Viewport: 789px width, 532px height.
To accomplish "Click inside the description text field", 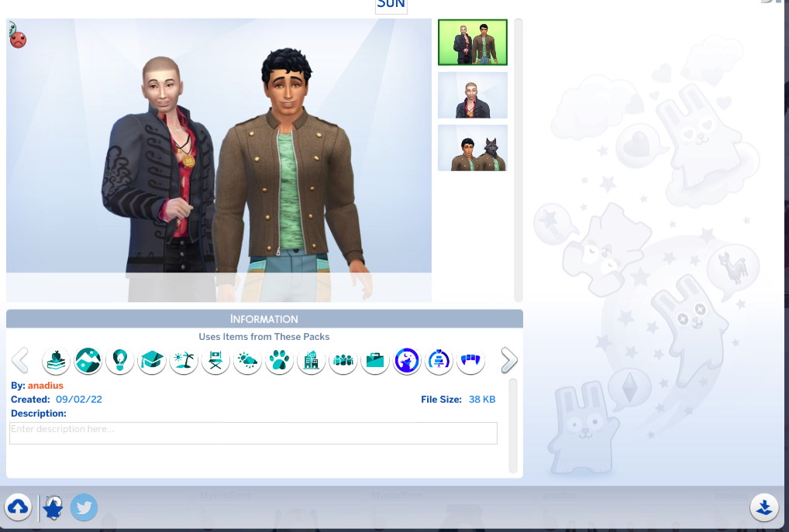I will pos(253,433).
